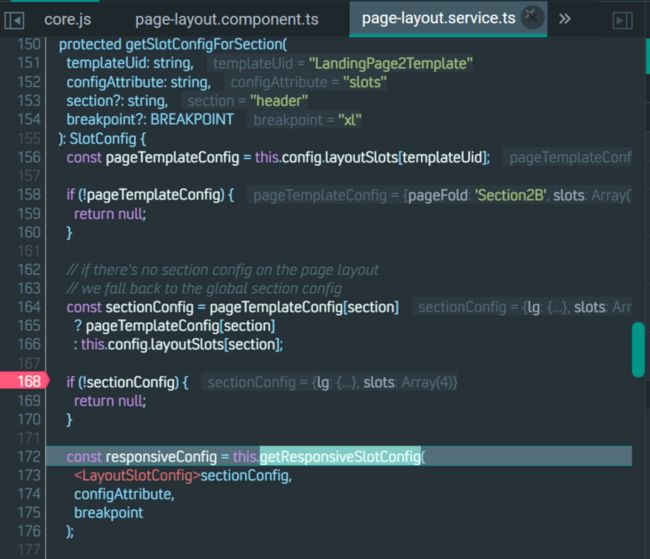Click inline value "LandingPage2Template"

point(390,63)
